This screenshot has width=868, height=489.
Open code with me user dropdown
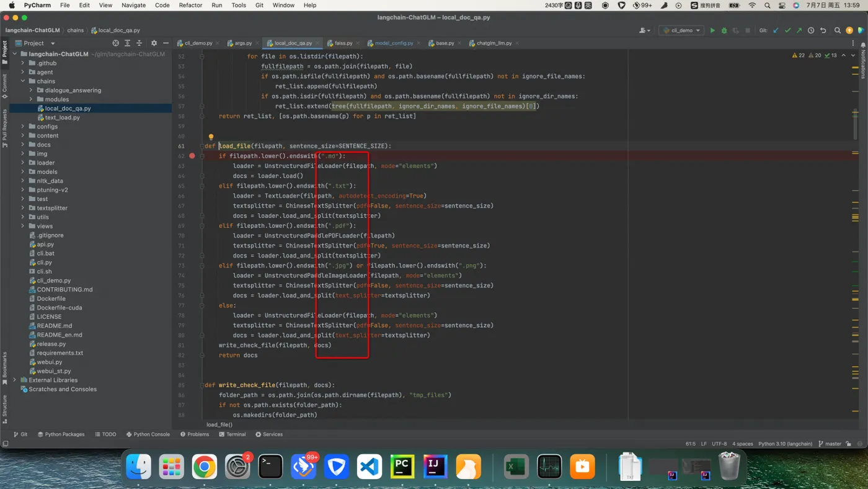pyautogui.click(x=645, y=30)
